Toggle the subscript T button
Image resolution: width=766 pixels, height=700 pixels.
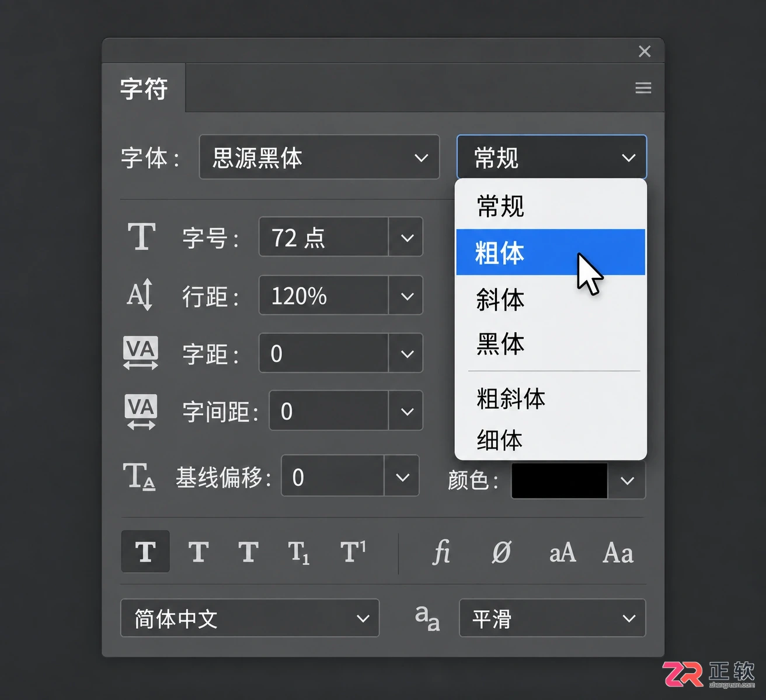pyautogui.click(x=298, y=552)
